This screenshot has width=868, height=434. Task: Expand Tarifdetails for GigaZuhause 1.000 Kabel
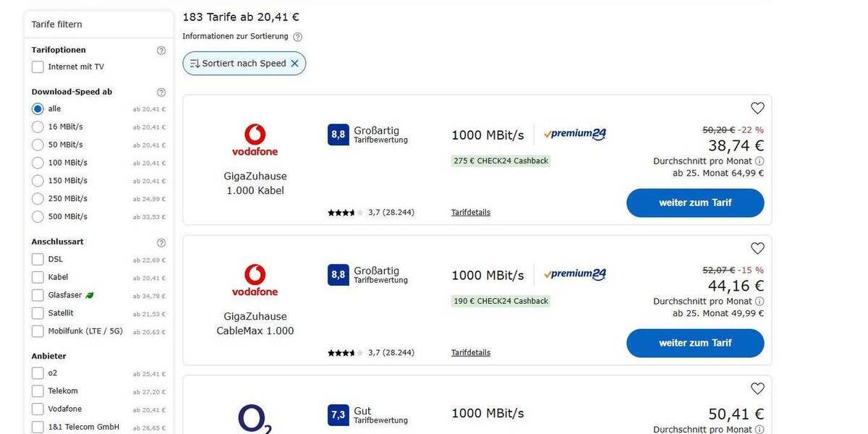pyautogui.click(x=471, y=213)
